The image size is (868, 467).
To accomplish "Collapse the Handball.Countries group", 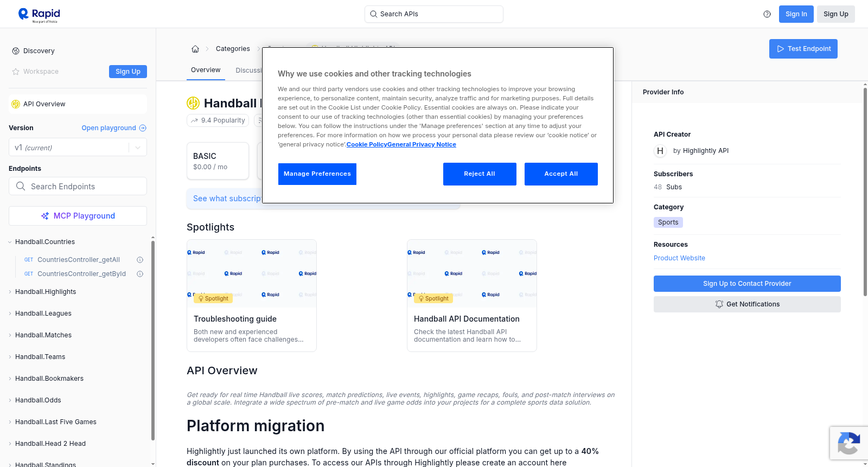I will [10, 242].
